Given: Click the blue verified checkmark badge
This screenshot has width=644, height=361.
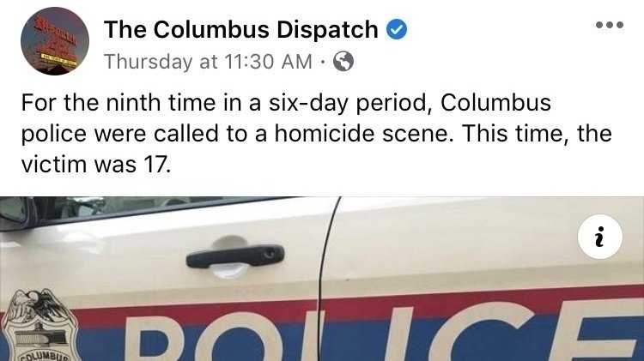Looking at the screenshot, I should tap(397, 29).
